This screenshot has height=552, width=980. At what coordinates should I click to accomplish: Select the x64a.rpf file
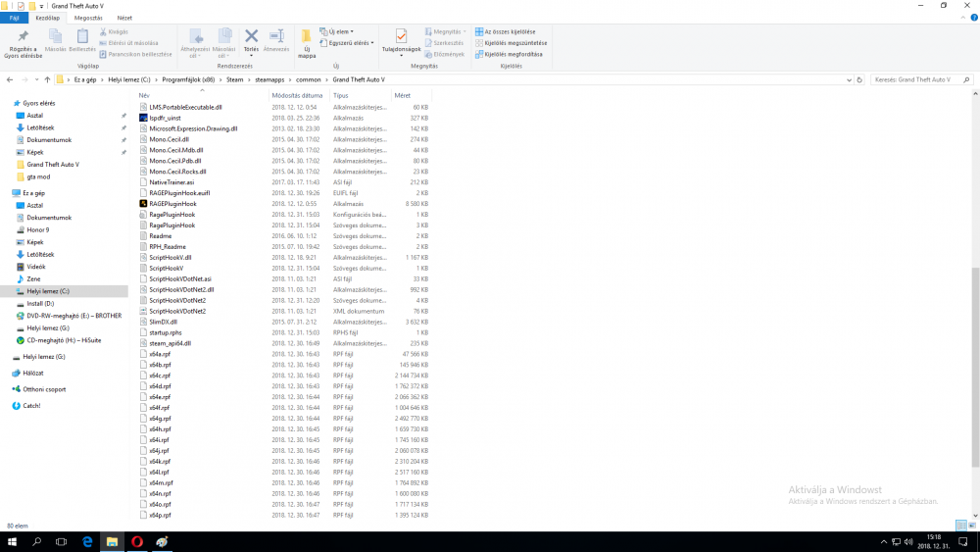160,354
